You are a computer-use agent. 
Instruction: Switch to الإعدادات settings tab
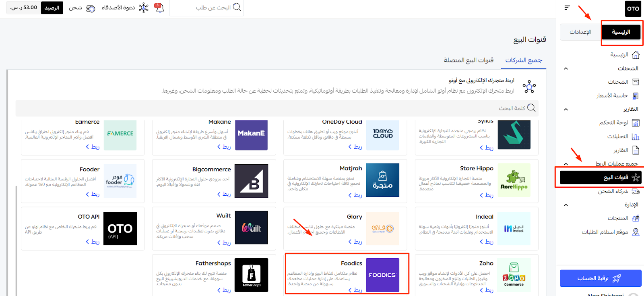[580, 32]
